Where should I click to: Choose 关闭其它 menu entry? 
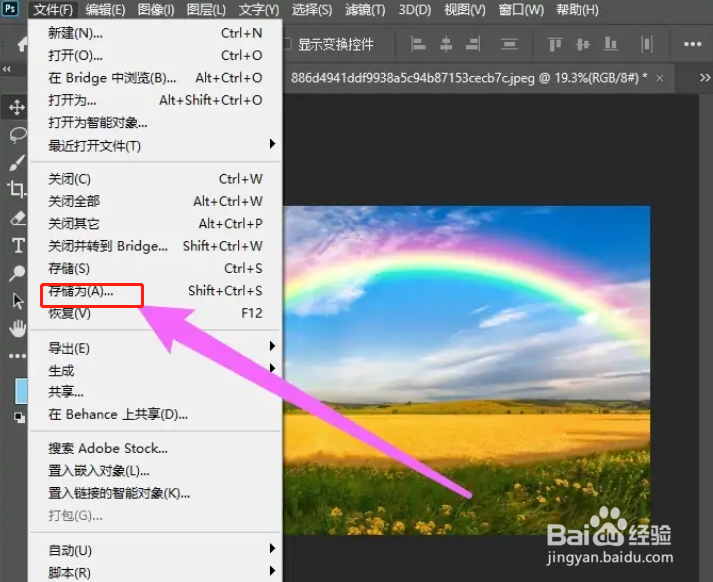[156, 223]
